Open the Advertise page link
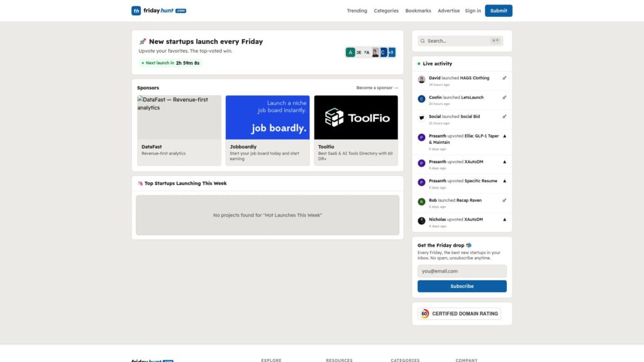This screenshot has height=362, width=644. (448, 11)
